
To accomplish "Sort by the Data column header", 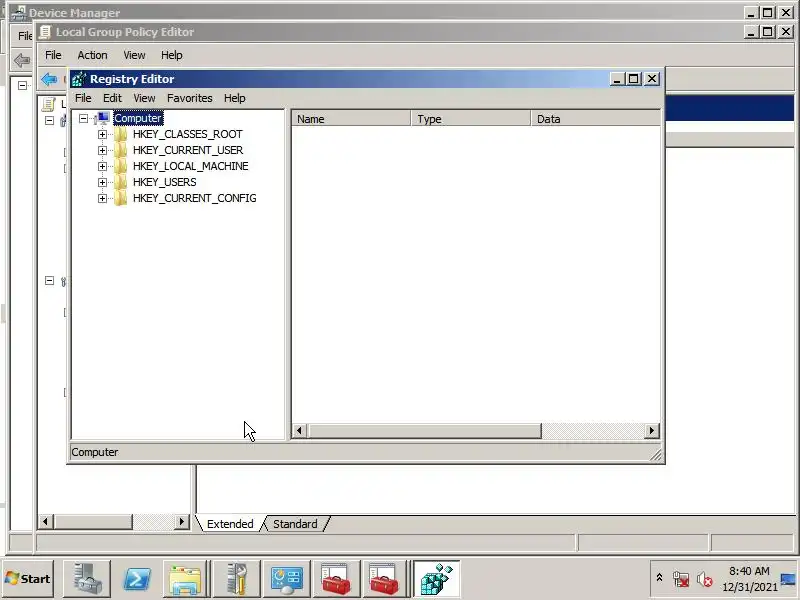I will click(x=595, y=119).
